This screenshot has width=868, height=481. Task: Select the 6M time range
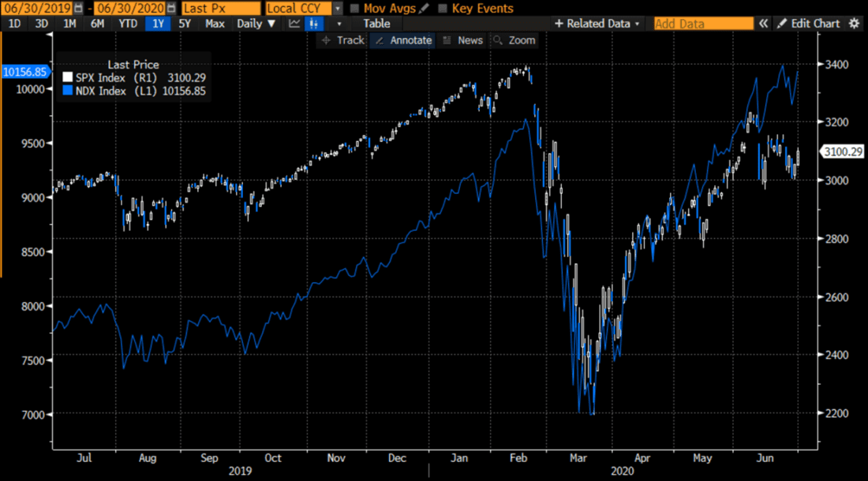pos(97,24)
